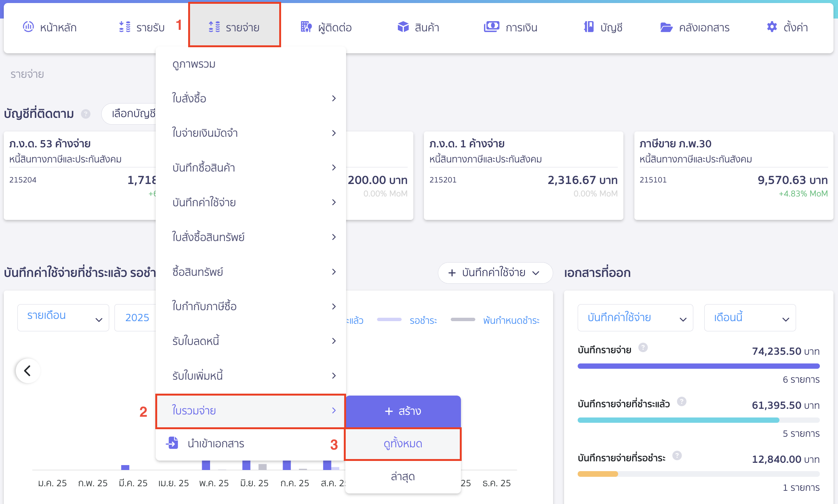The image size is (838, 504).
Task: Click the บันทึกรายจ่าย purple progress bar
Action: pos(699,366)
